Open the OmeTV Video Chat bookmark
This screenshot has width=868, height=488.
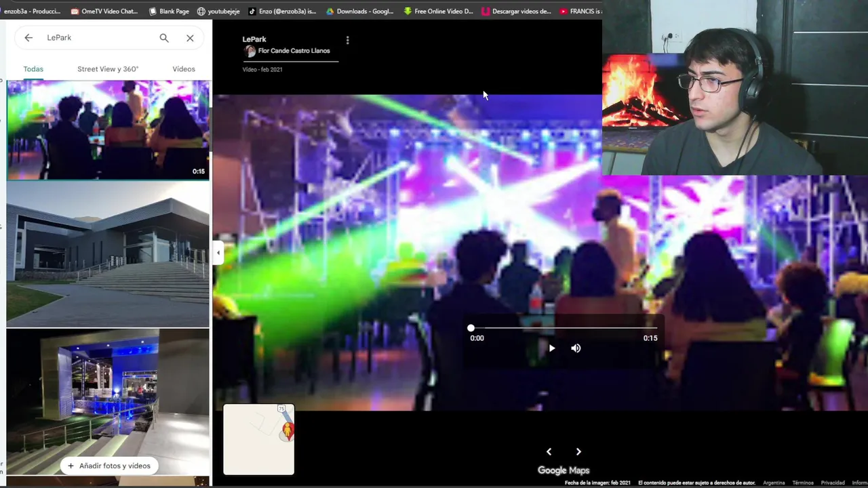click(104, 12)
